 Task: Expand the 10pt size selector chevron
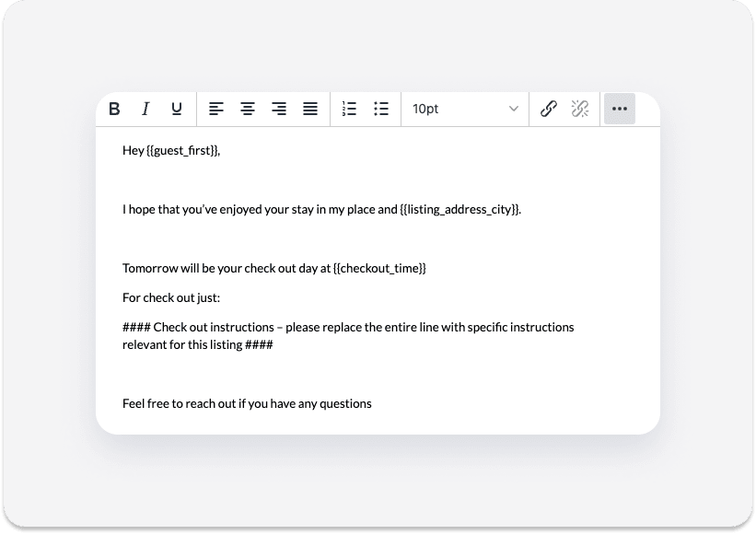point(514,109)
